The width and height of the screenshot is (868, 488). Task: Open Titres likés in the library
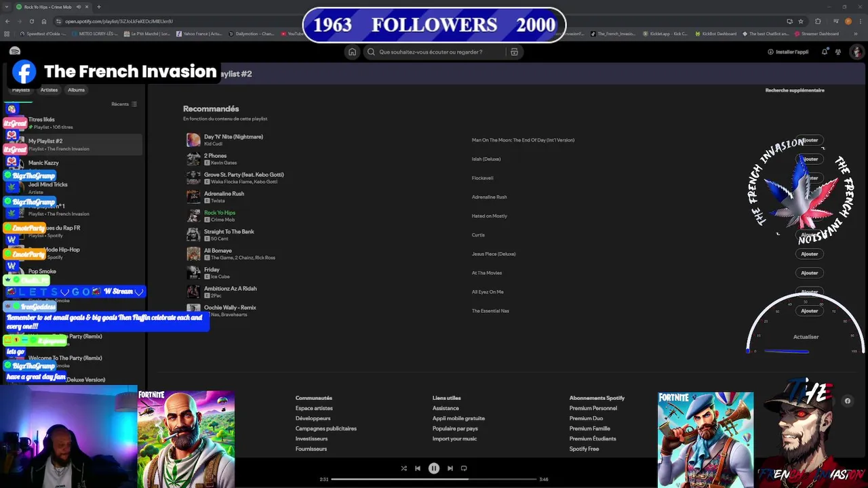pyautogui.click(x=73, y=123)
